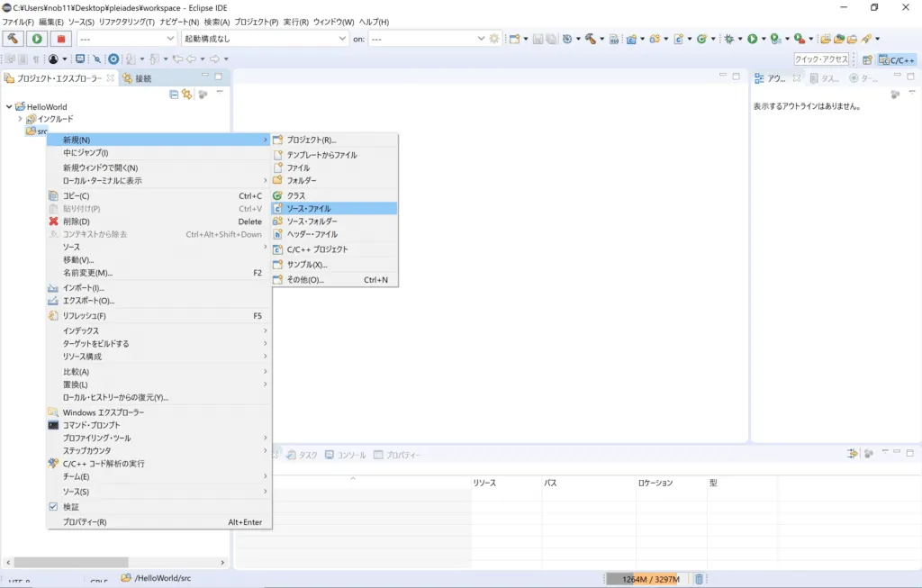Screen dimensions: 922x588
Task: Switch to the プロパティー tab
Action: (x=397, y=455)
